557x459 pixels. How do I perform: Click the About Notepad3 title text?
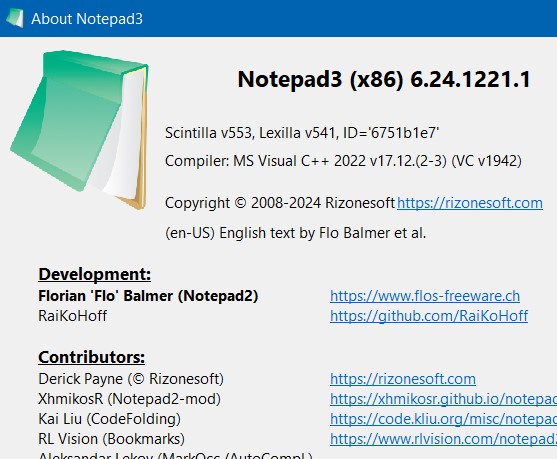87,18
